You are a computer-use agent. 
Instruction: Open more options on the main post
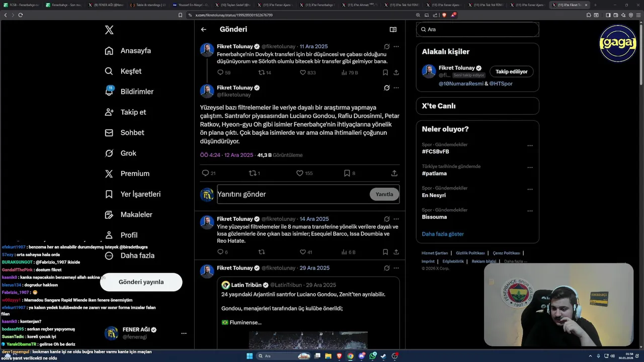click(x=396, y=87)
